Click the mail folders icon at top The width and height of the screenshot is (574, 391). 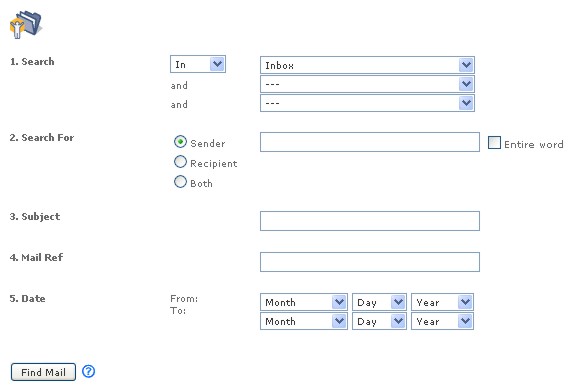point(26,24)
